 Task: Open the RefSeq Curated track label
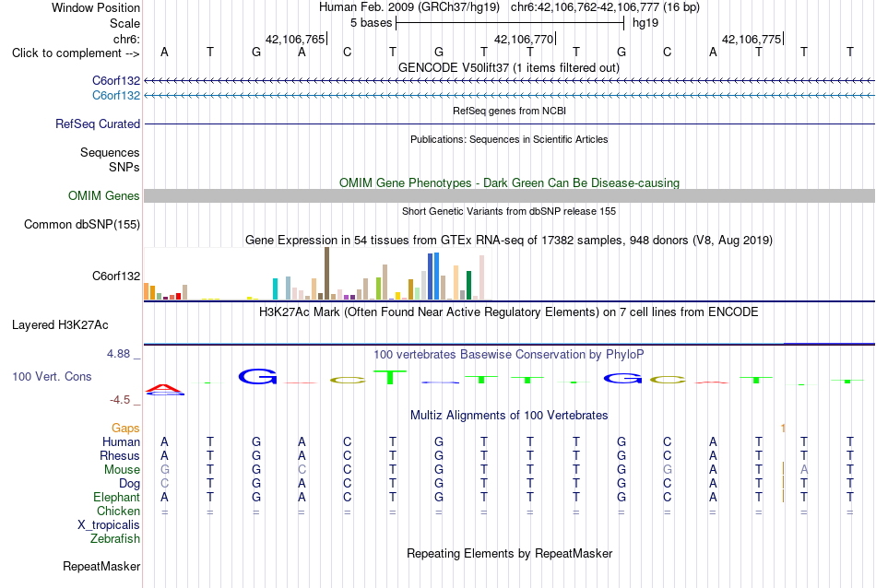tap(98, 124)
